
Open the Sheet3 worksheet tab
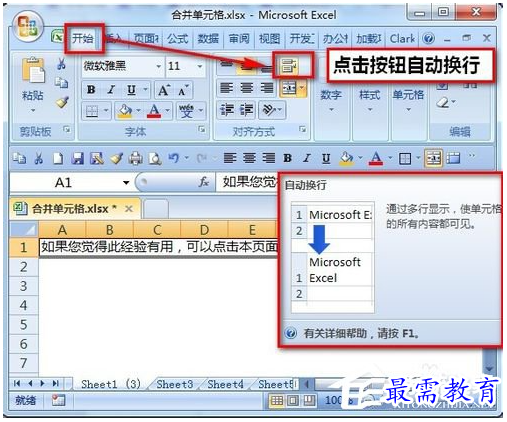[175, 384]
